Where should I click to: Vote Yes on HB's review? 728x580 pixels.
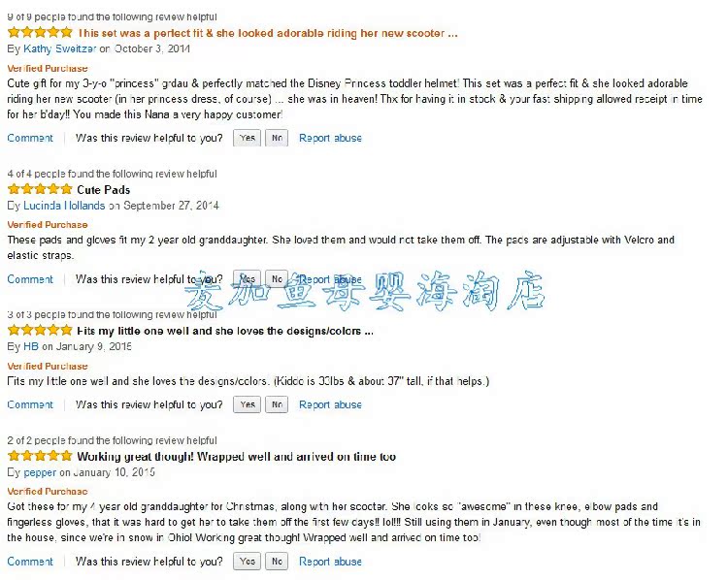pyautogui.click(x=247, y=404)
